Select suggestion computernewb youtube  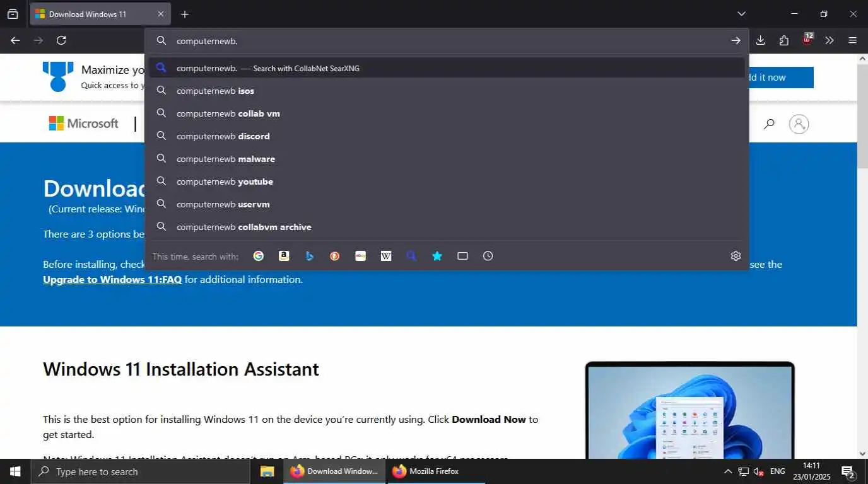click(447, 181)
